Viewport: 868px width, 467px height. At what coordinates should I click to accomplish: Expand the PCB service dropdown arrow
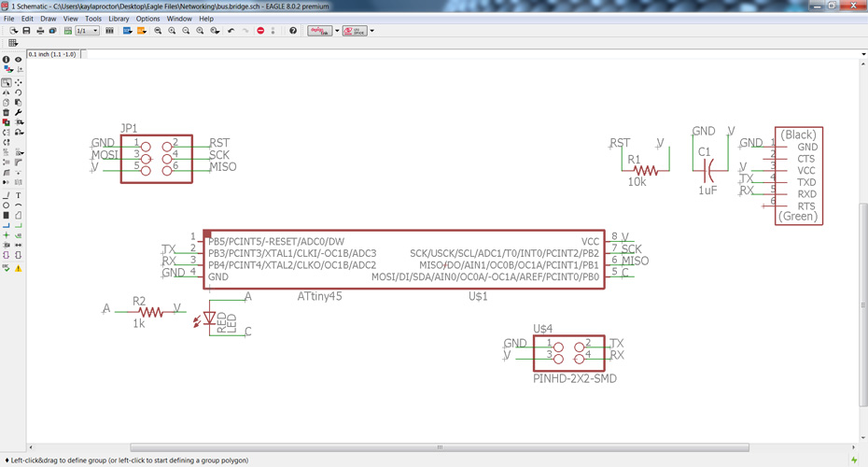pyautogui.click(x=372, y=31)
